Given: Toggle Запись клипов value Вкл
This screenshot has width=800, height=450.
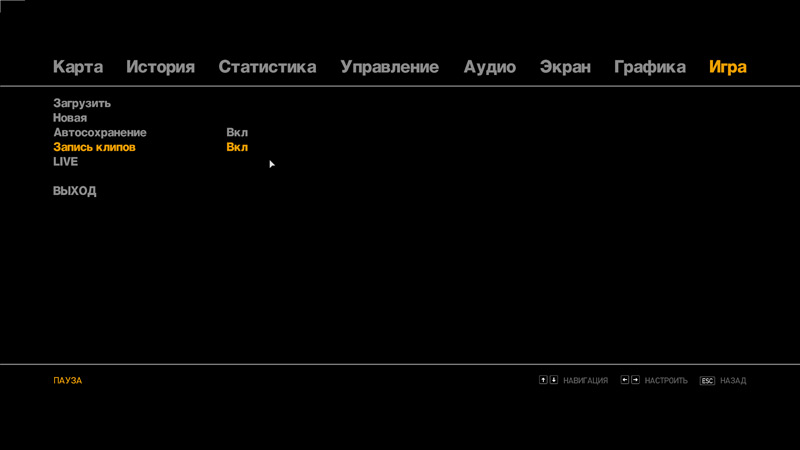Looking at the screenshot, I should pyautogui.click(x=237, y=147).
